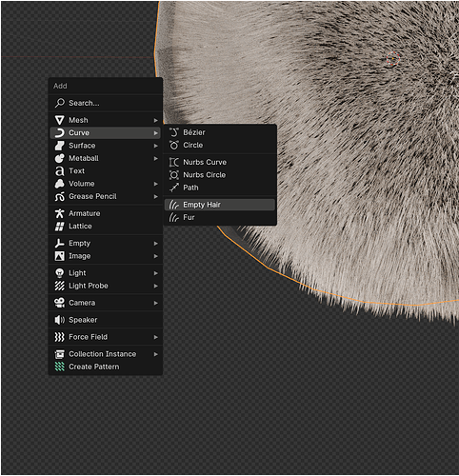This screenshot has height=476, width=459.
Task: Select Nurbs Circle entry
Action: (x=220, y=175)
